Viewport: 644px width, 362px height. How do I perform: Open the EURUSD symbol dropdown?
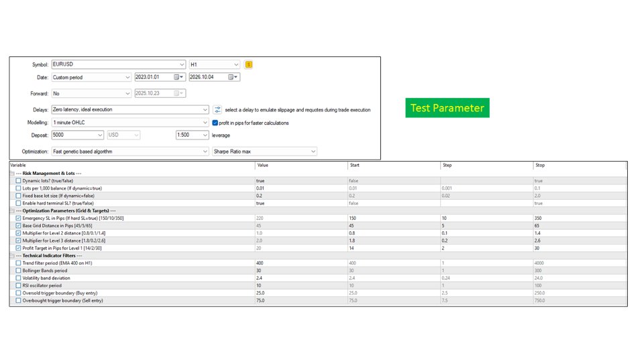(118, 64)
